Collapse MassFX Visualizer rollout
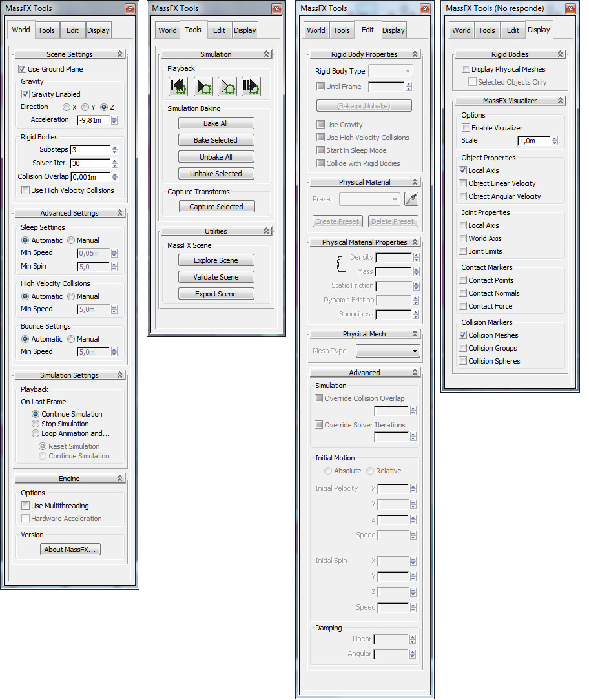The height and width of the screenshot is (700, 589). pos(561,101)
